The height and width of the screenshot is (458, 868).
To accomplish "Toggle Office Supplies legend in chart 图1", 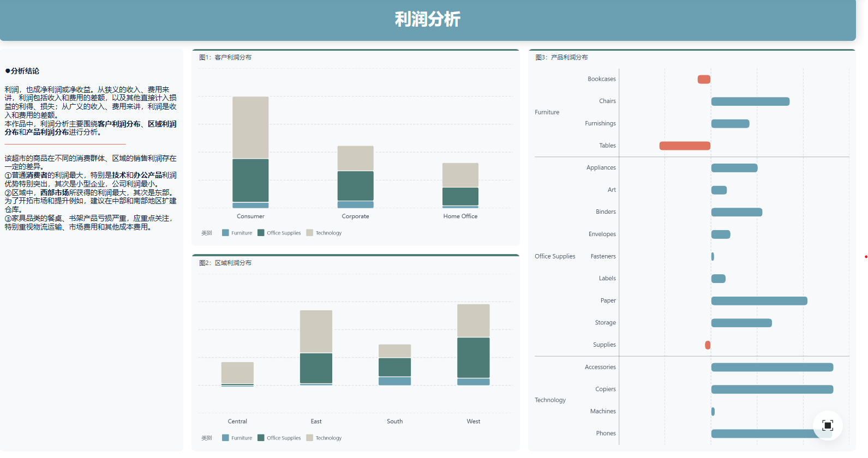I will 279,233.
